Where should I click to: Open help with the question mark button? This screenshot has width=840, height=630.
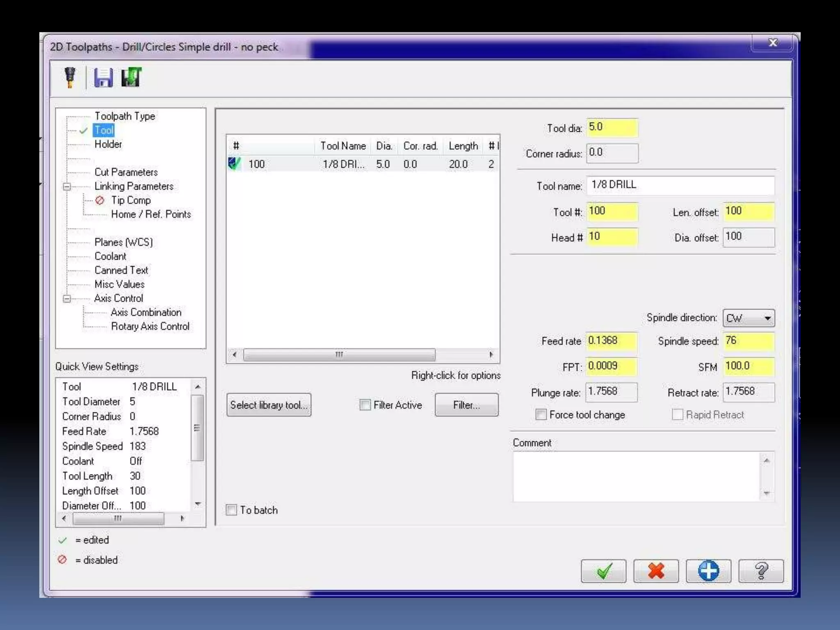click(761, 571)
